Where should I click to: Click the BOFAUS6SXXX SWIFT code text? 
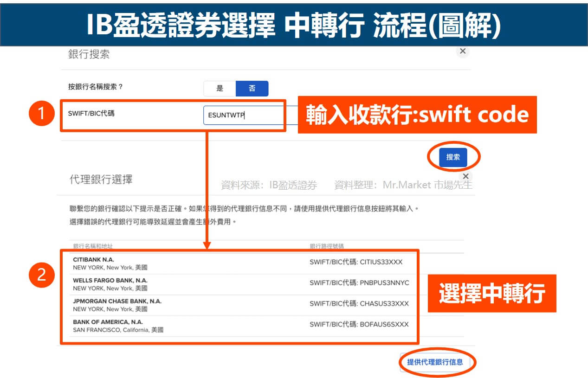point(384,325)
